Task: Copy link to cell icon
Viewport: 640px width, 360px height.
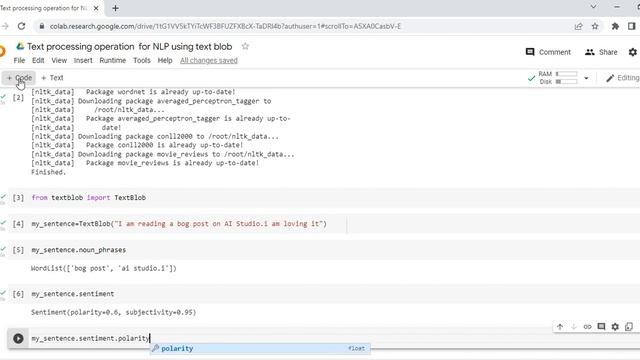Action: 587,327
